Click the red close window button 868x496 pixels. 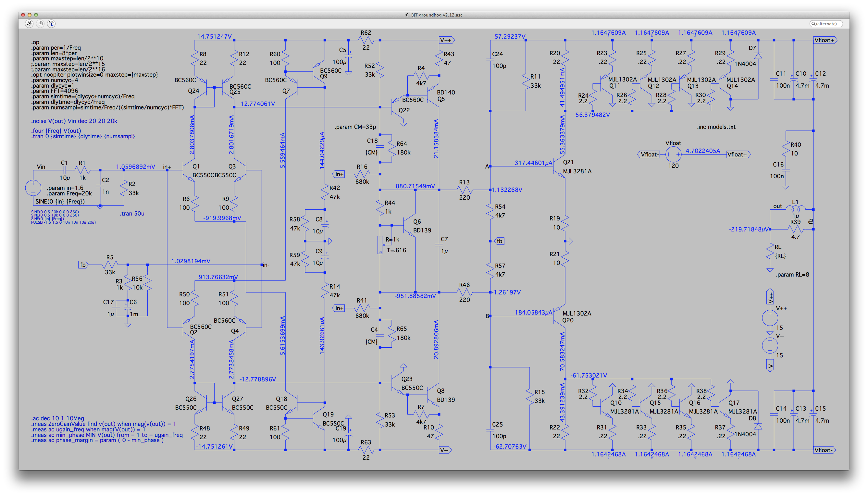click(23, 15)
